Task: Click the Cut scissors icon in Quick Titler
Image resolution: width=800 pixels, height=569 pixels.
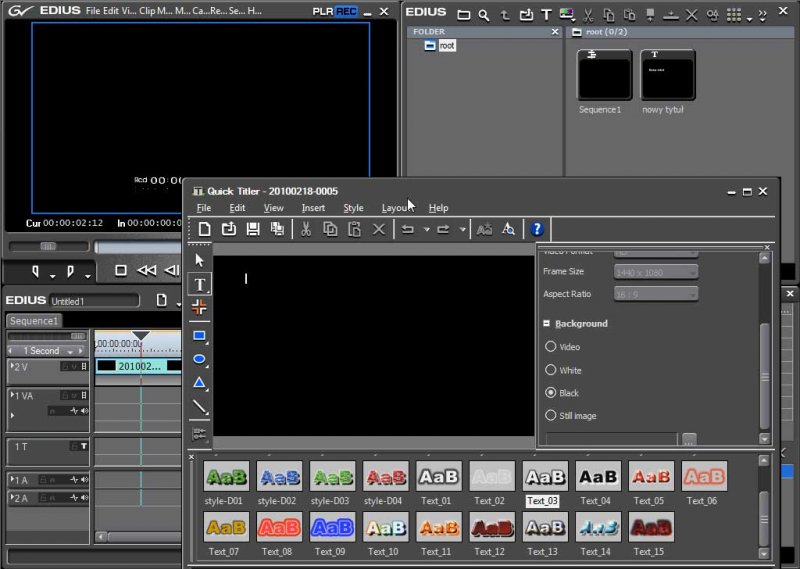Action: (306, 229)
